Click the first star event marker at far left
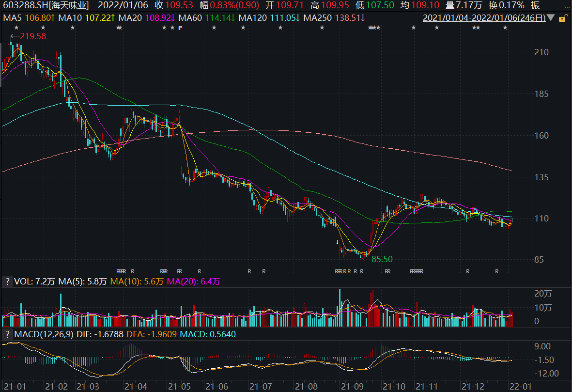 [16, 28]
